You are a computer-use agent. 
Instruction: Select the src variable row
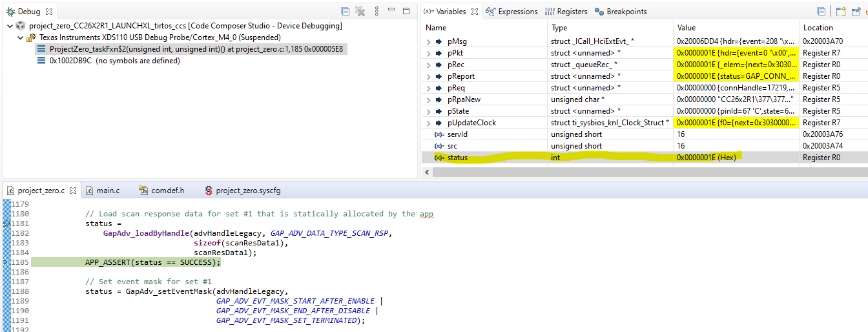pos(645,146)
